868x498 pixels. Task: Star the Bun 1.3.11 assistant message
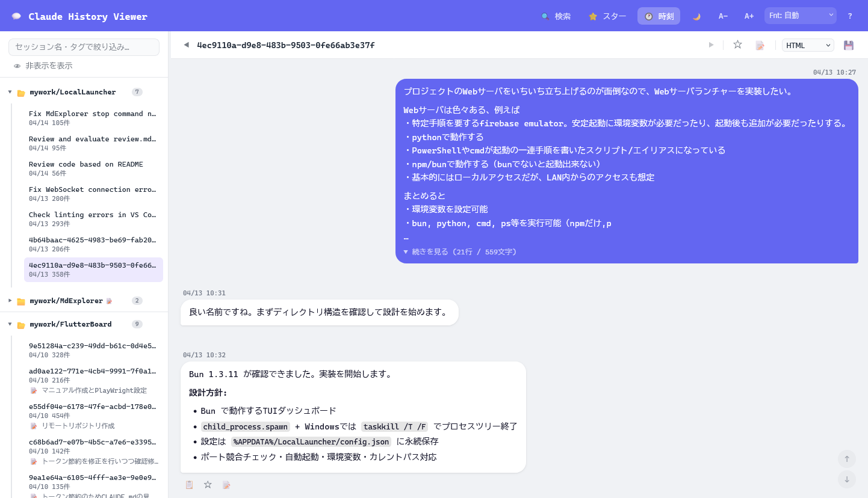[208, 485]
